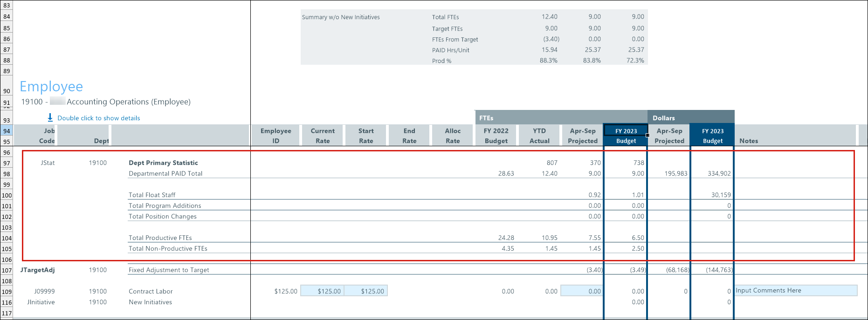Click the 'New Initiatives' row label

[x=150, y=302]
